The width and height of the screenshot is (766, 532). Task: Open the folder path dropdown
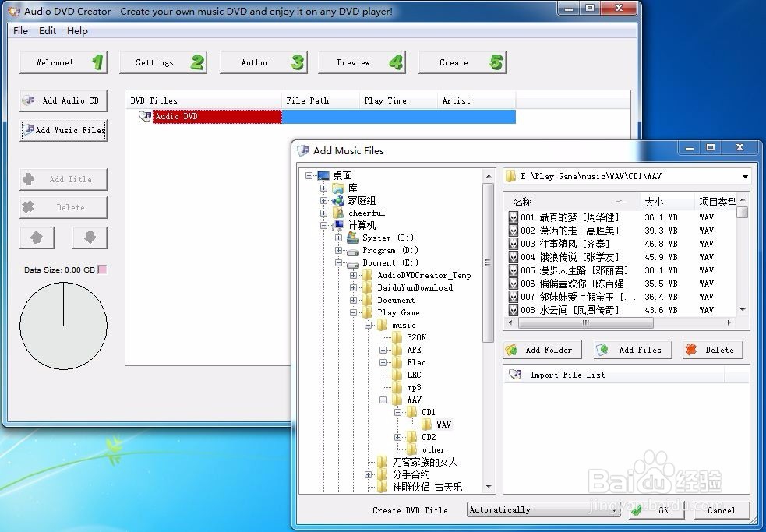point(745,176)
